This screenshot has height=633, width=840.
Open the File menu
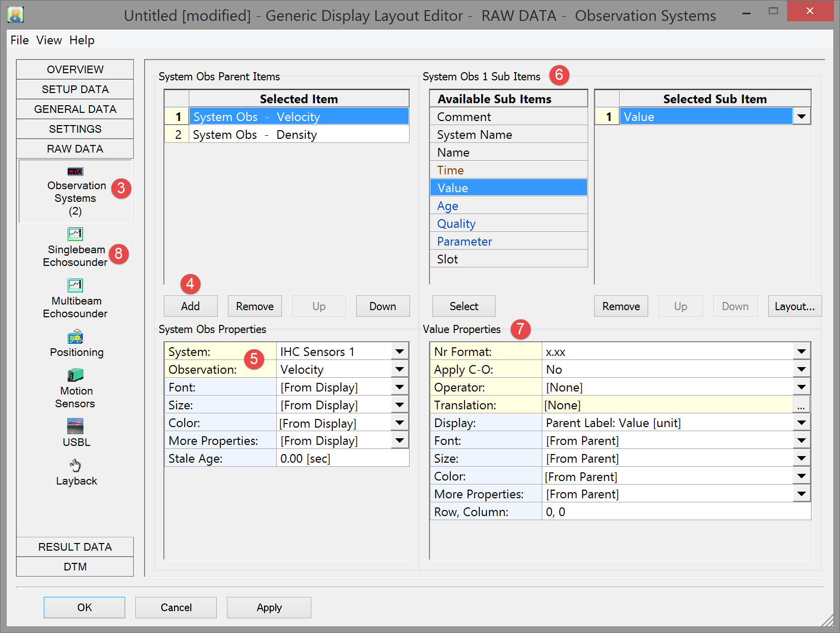(19, 40)
